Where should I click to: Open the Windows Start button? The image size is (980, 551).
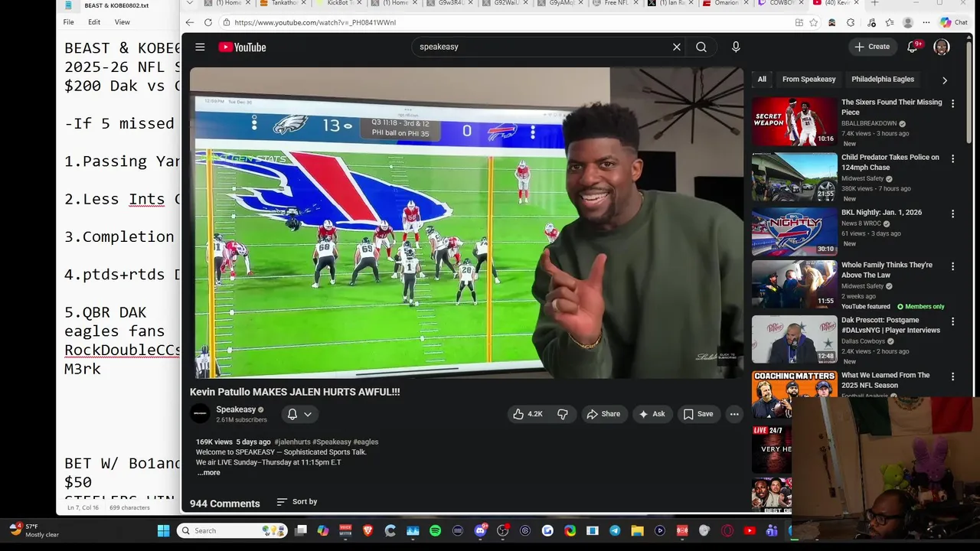pos(163,530)
